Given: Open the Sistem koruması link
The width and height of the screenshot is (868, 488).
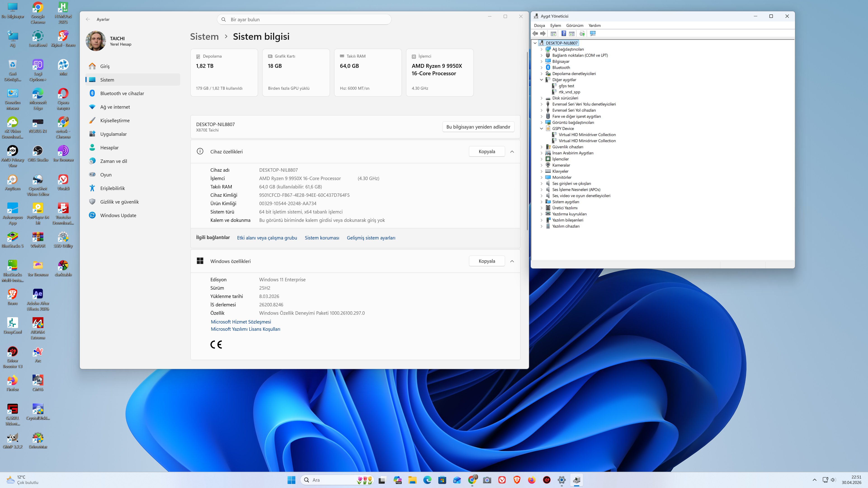Looking at the screenshot, I should click(x=322, y=238).
